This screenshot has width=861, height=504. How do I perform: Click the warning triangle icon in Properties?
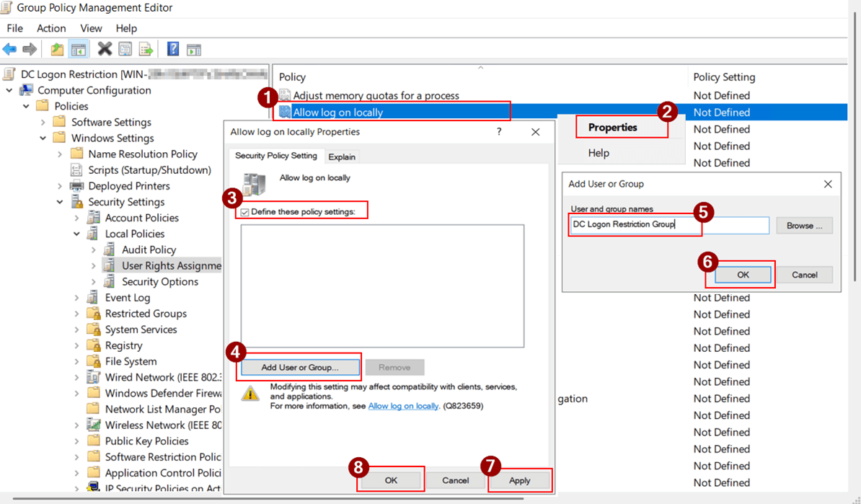tap(250, 394)
